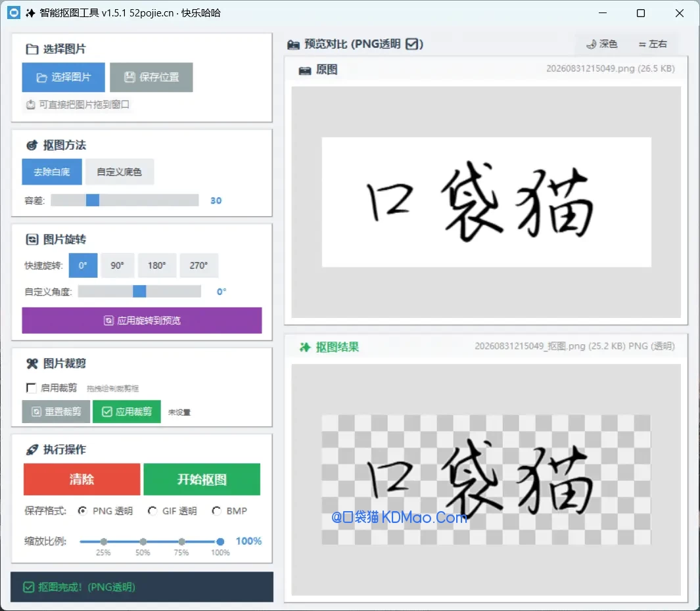Select the 自定义底色 method
Screen dimensions: 700x611
tap(119, 172)
